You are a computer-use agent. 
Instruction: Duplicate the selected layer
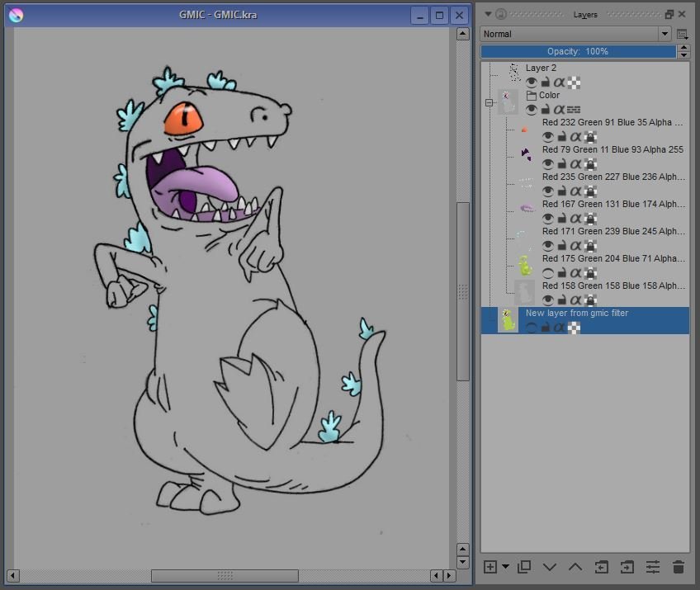point(524,567)
